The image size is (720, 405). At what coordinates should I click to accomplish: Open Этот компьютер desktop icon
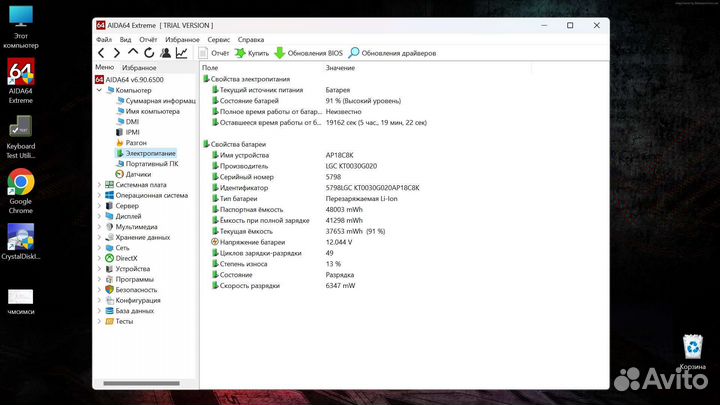click(21, 27)
